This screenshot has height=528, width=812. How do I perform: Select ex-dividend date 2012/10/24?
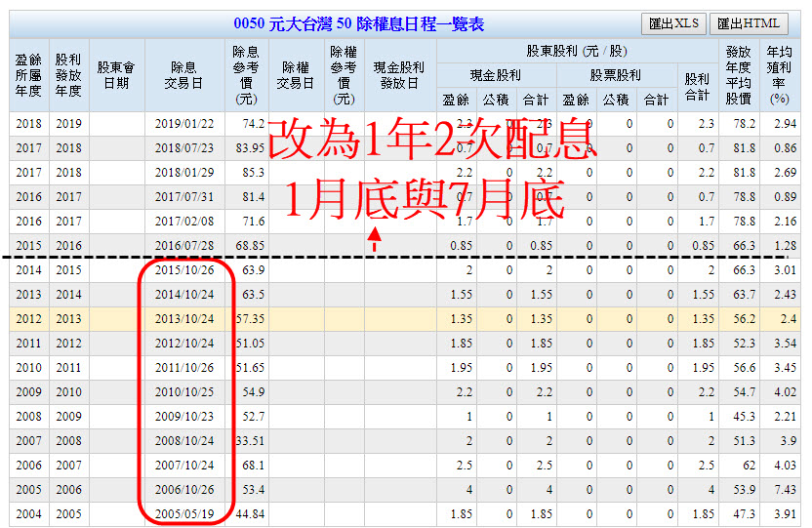coord(184,344)
